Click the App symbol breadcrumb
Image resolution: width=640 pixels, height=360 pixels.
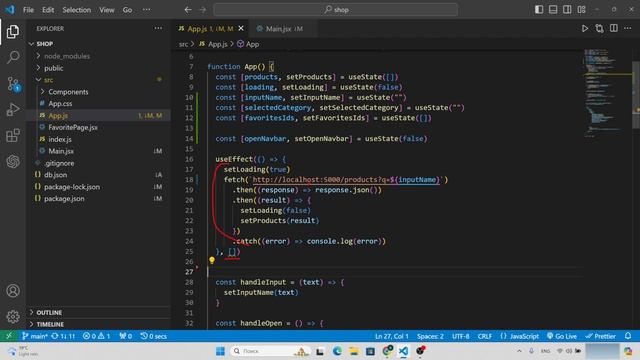(x=248, y=44)
